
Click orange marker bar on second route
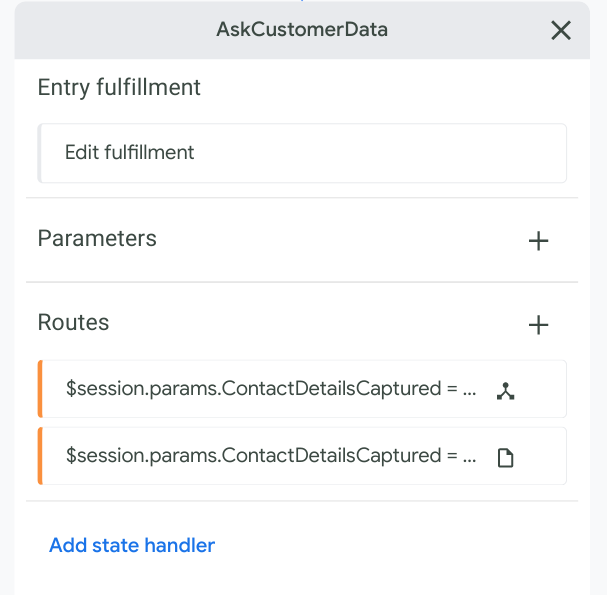(40, 456)
